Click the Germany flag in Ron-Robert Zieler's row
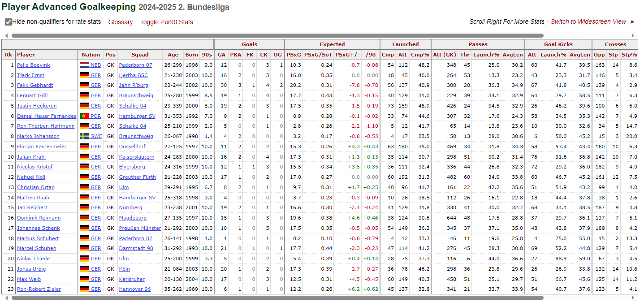Viewport: 644px width, 302px height. point(84,289)
